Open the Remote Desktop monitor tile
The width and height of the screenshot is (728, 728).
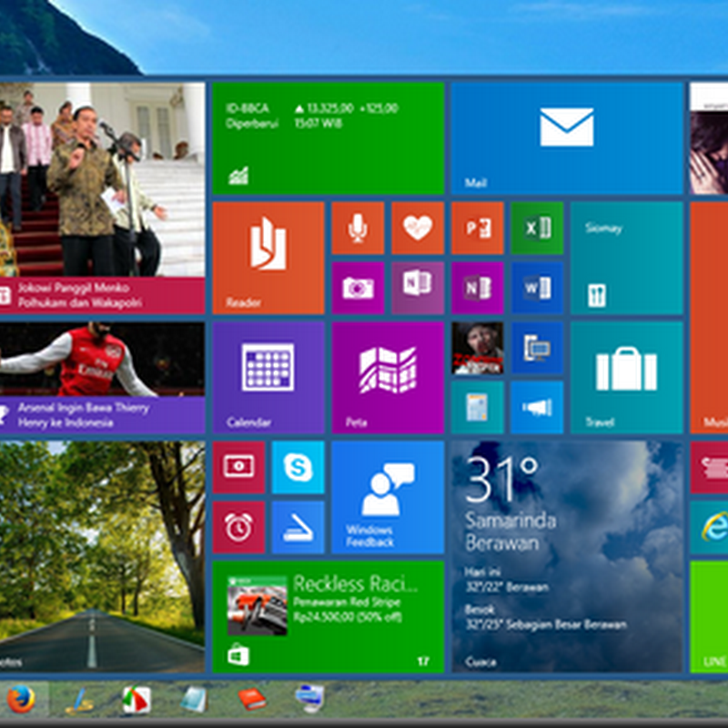click(537, 348)
